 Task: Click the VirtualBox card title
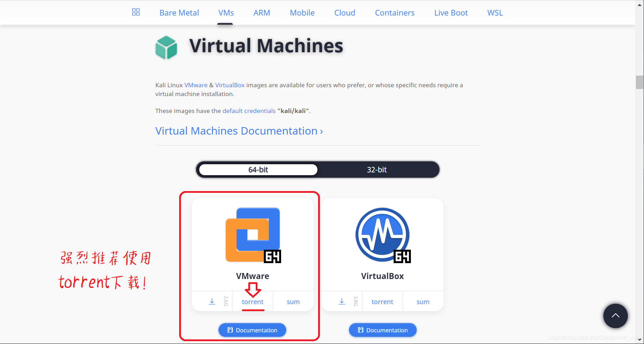[382, 276]
